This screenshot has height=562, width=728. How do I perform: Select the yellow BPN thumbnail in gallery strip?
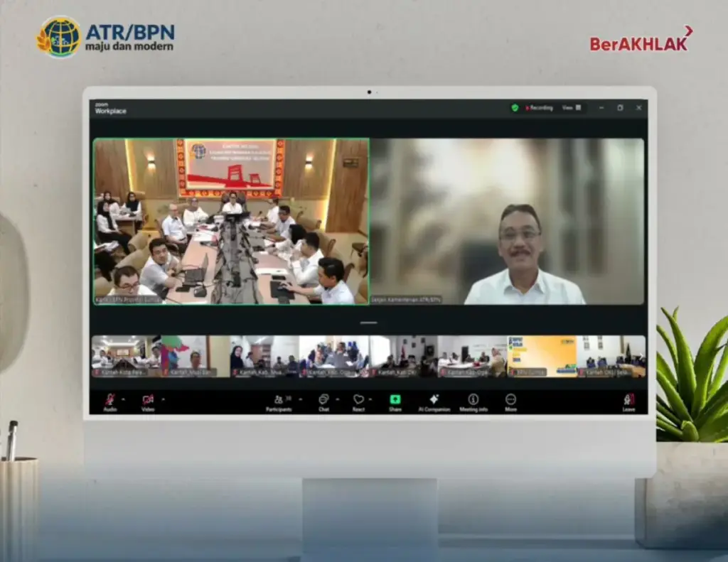(542, 356)
